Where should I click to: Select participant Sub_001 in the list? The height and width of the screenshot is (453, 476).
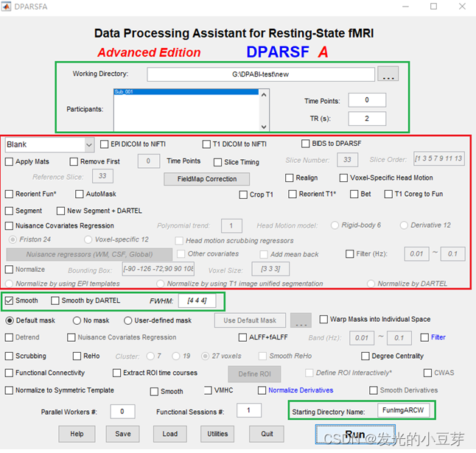point(186,91)
